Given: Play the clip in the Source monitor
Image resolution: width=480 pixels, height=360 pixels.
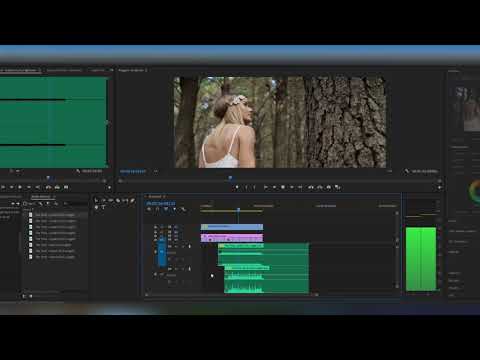Looking at the screenshot, I should coord(20,187).
